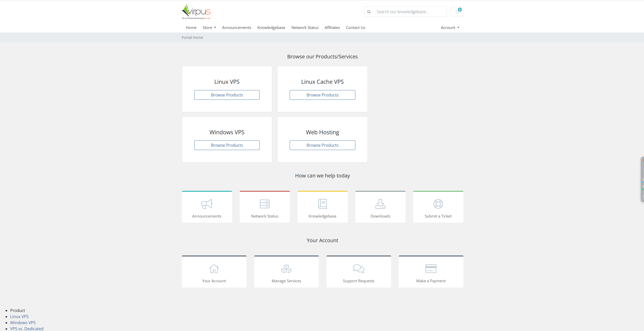Expand the Store dropdown menu
Screen dimensions: 644x331
pyautogui.click(x=209, y=27)
